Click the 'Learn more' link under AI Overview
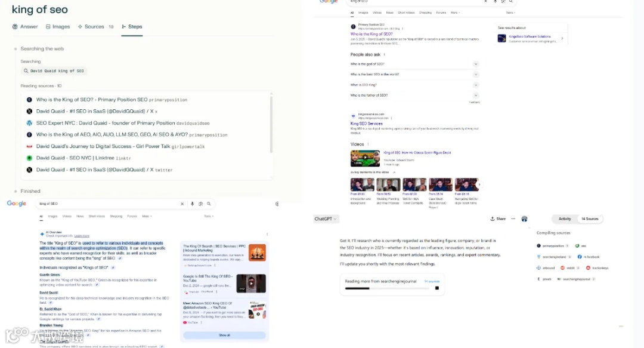 click(82, 236)
